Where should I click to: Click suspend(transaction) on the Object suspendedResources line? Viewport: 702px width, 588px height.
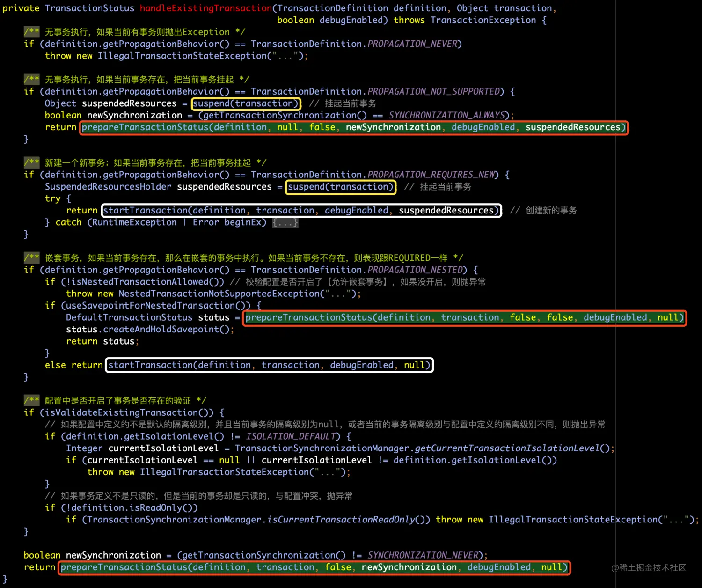click(246, 103)
